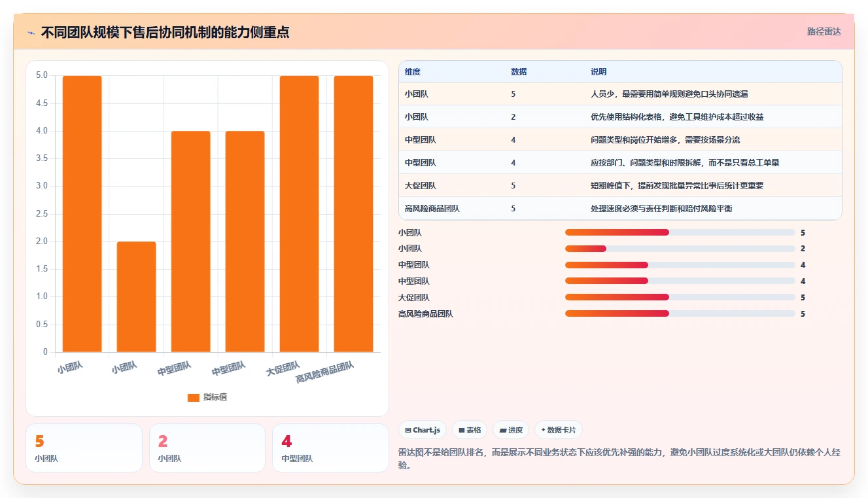Viewport: 868px width, 498px height.
Task: Click table text 人员少，最需要用简单规则避免口头协同遗漏
Action: point(669,94)
